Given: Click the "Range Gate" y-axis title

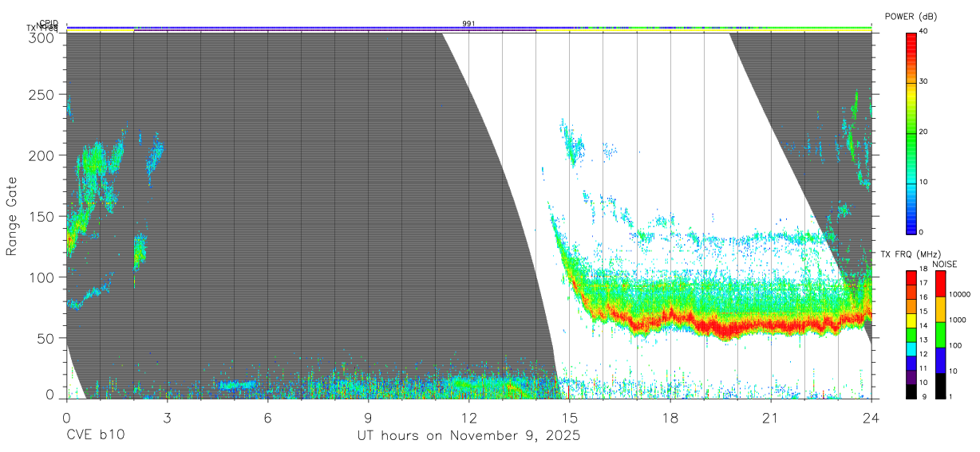Looking at the screenshot, I should (x=12, y=216).
